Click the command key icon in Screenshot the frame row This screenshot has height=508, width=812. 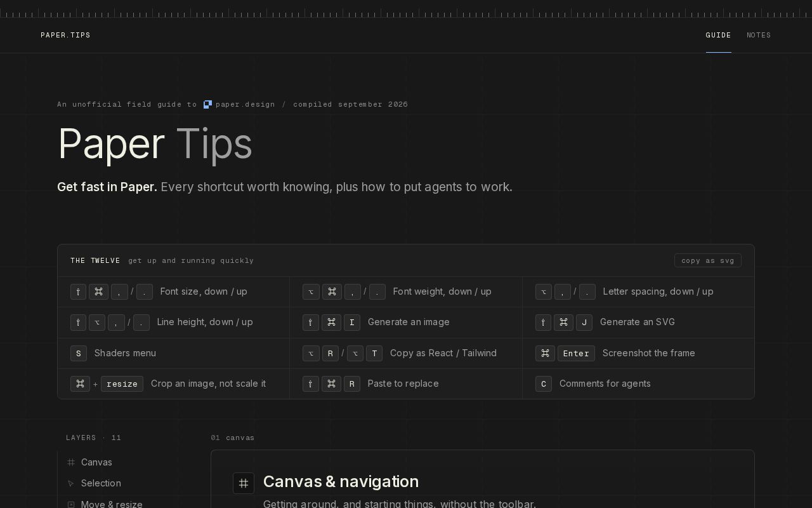[545, 353]
